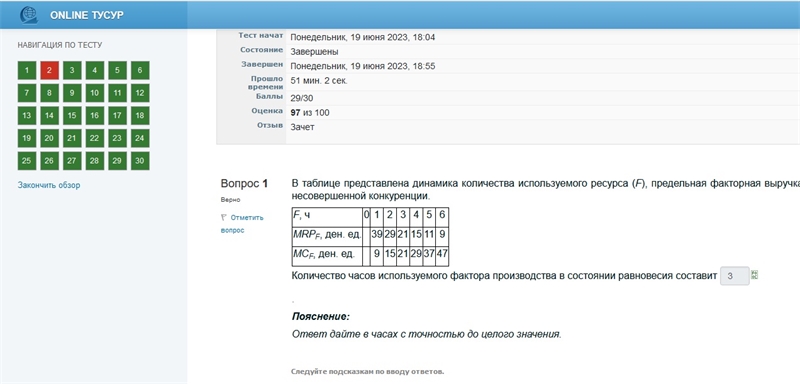Go to last question 30
Screen dimensions: 800x384
tap(140, 161)
